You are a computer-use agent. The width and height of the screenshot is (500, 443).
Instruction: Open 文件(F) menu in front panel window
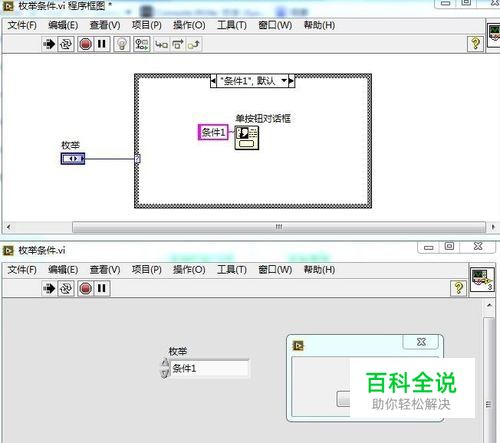[22, 270]
